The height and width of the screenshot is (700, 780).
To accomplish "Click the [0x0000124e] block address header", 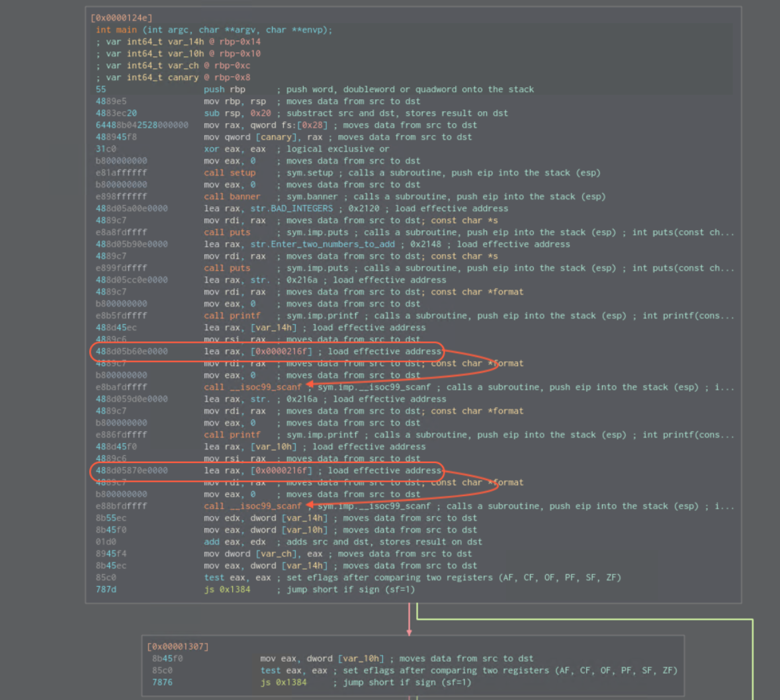I will (x=121, y=18).
